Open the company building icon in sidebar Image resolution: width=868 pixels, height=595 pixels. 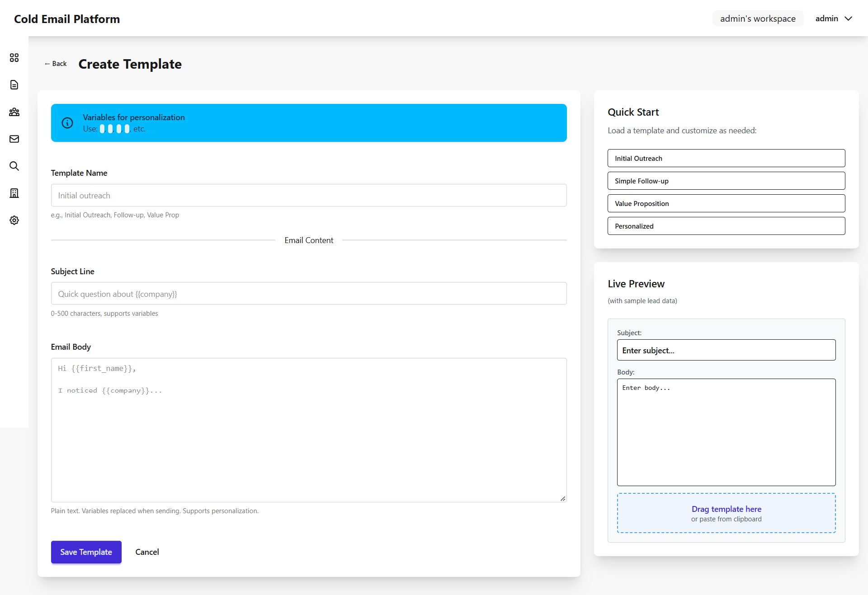pyautogui.click(x=14, y=193)
